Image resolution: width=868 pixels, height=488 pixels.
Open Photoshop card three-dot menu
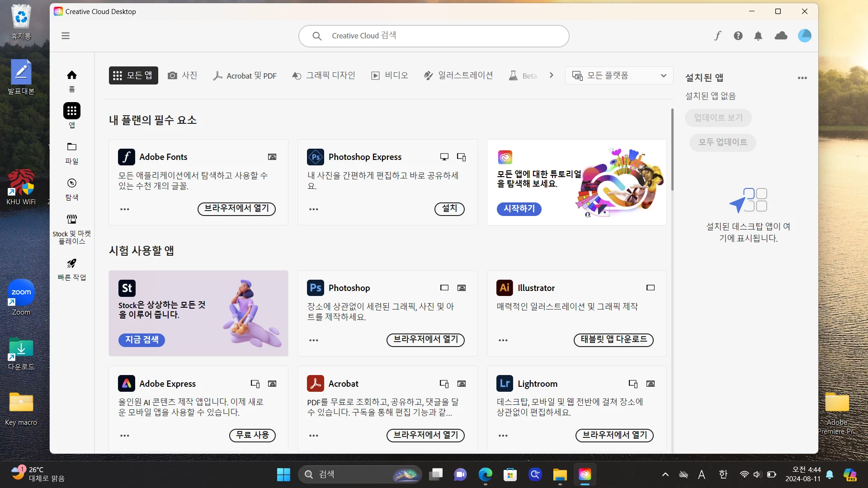(x=313, y=340)
